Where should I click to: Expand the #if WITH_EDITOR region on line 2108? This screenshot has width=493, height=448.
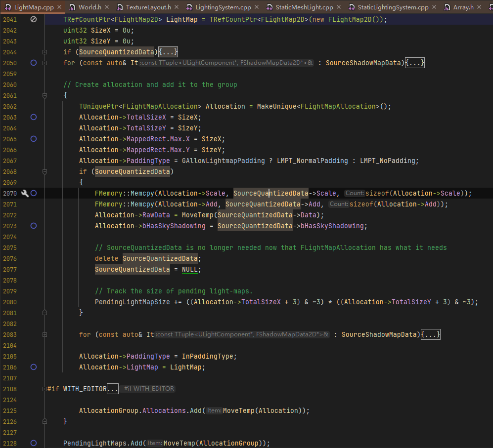pos(45,389)
